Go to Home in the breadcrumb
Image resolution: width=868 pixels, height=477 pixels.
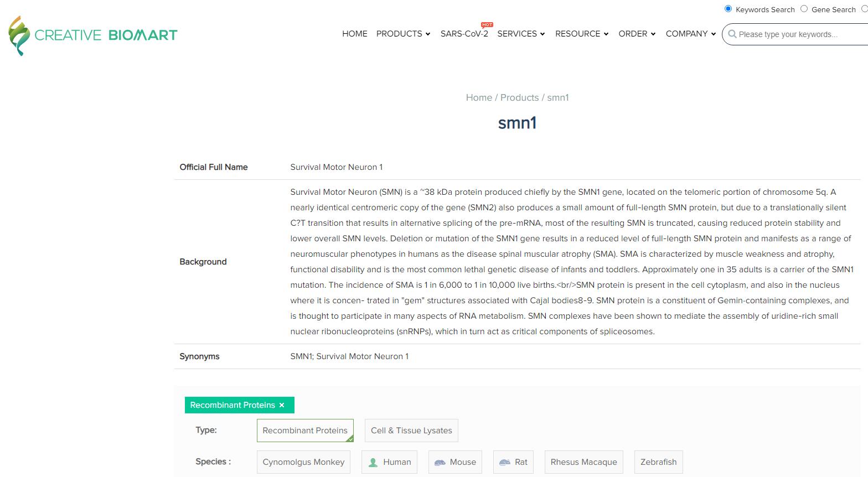(x=479, y=97)
